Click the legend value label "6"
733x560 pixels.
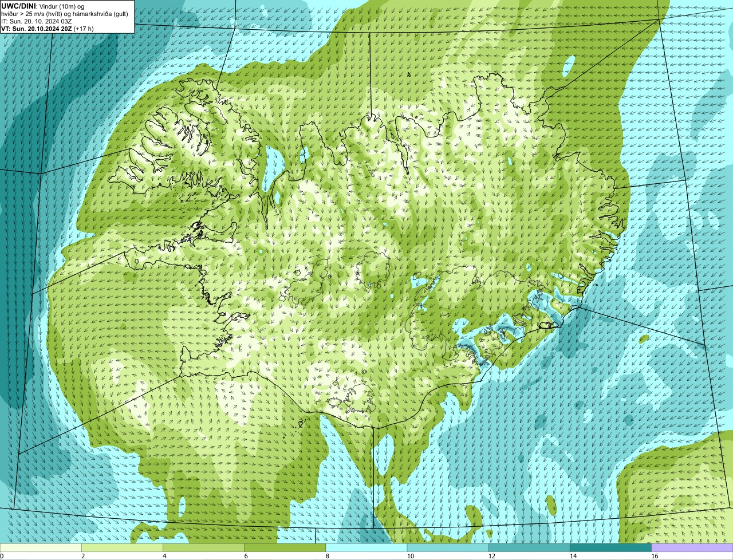pyautogui.click(x=246, y=556)
